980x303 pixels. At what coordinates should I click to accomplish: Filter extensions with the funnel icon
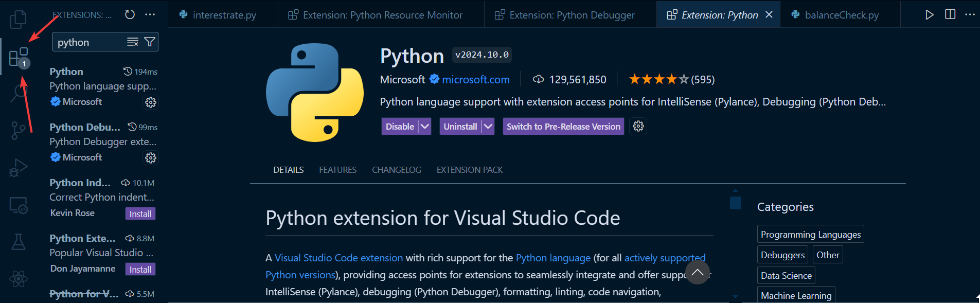point(150,42)
